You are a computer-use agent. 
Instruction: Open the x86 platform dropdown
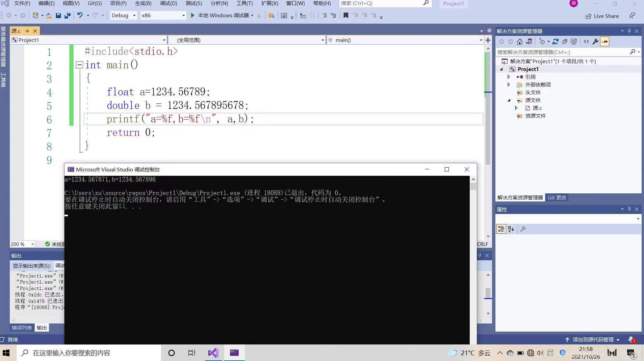(163, 15)
